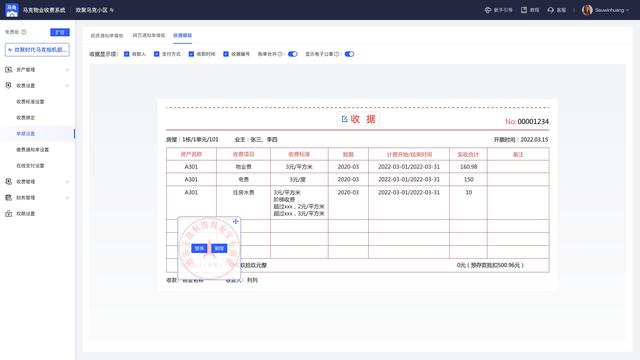
Task: Open the project selector box in sidebar
Action: coord(37,50)
